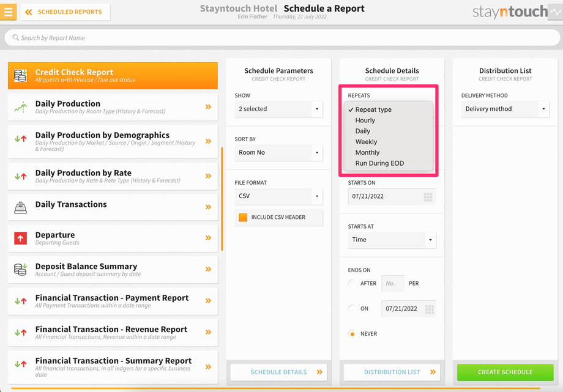The image size is (563, 392).
Task: Click Financial Transaction Summary Report arrows icon
Action: tap(20, 364)
